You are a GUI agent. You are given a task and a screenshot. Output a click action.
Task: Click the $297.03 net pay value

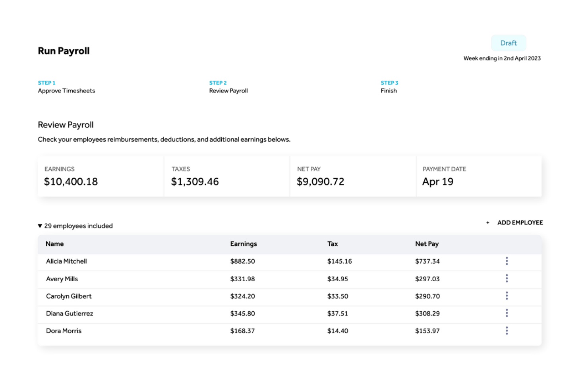[x=427, y=279]
